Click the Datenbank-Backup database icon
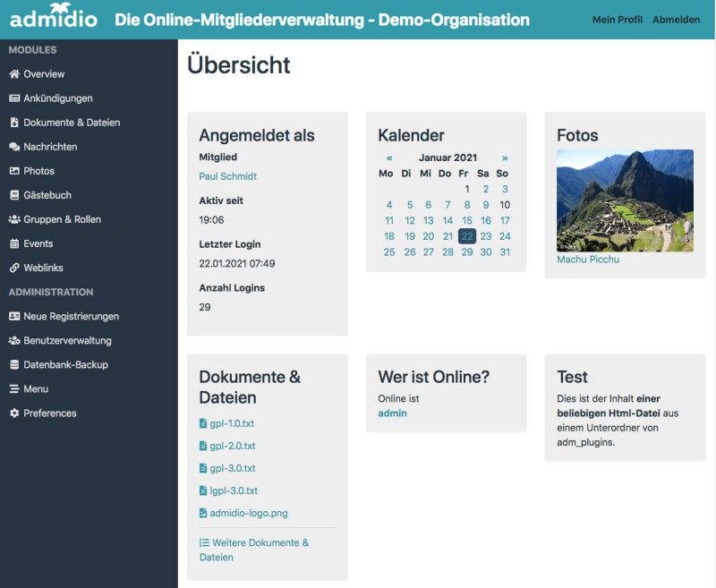 [x=13, y=364]
